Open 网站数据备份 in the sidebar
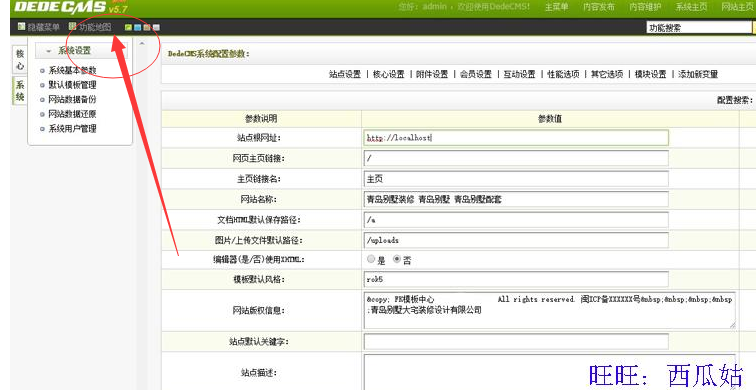Viewport: 756px width, 390px height. tap(72, 100)
